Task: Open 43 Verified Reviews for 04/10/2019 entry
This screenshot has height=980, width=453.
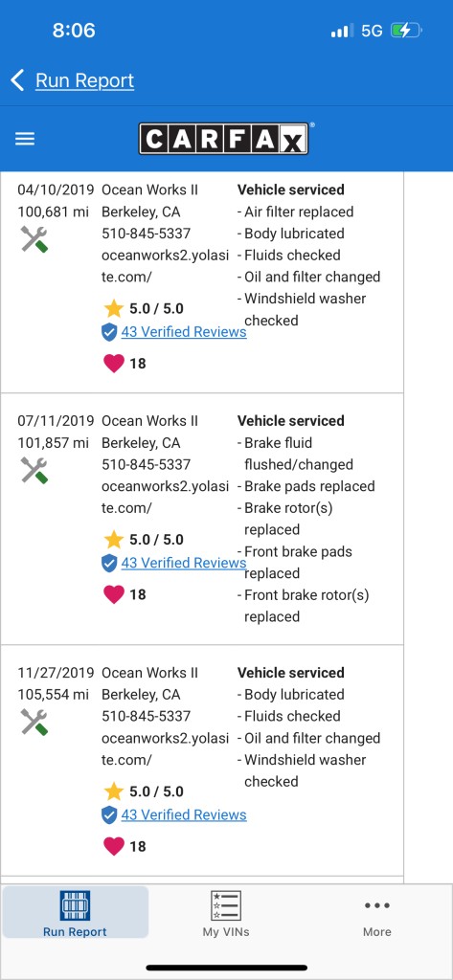Action: pos(184,332)
